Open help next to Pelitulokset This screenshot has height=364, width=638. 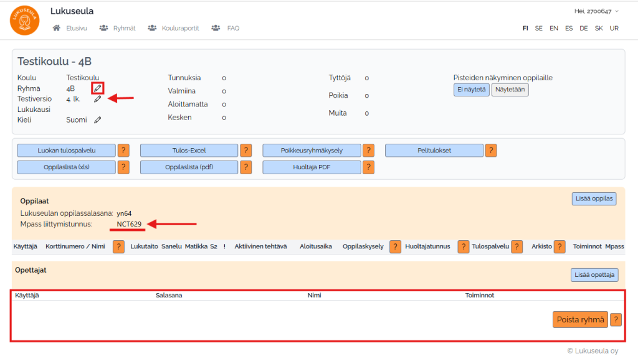(491, 150)
